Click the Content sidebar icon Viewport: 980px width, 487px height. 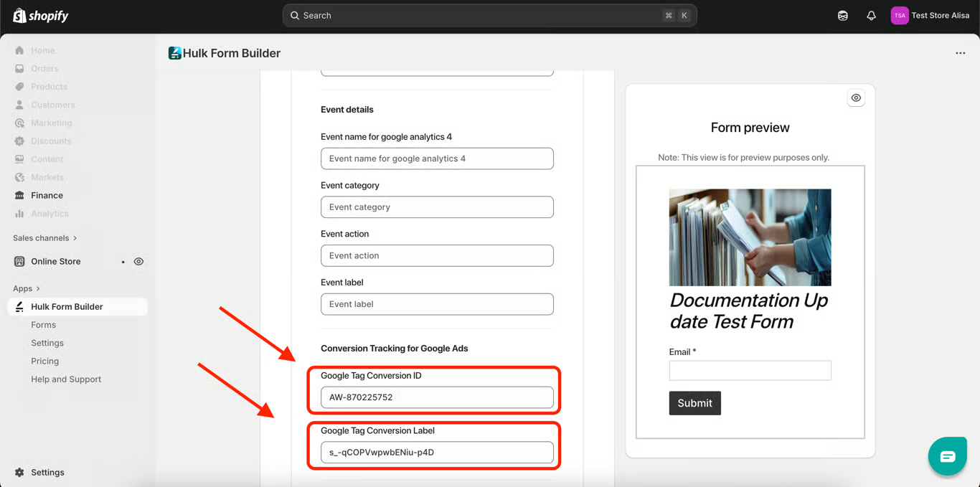click(x=19, y=159)
